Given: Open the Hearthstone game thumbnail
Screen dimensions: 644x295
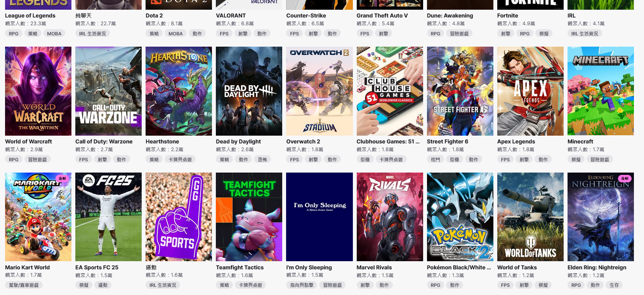Looking at the screenshot, I should 179,91.
